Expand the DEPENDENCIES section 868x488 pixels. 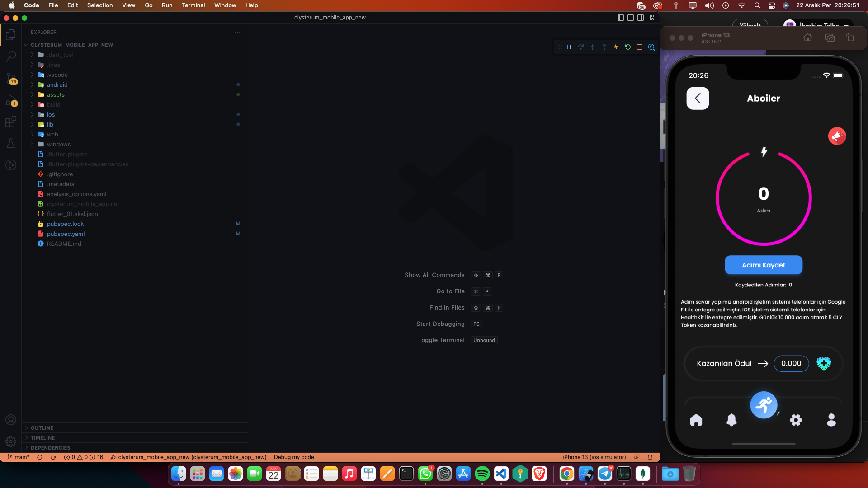tap(50, 448)
